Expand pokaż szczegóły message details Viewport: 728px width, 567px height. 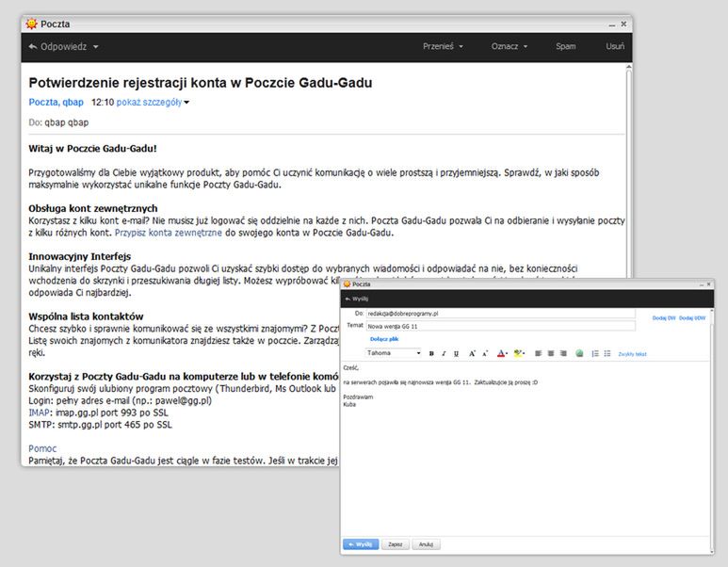[153, 102]
